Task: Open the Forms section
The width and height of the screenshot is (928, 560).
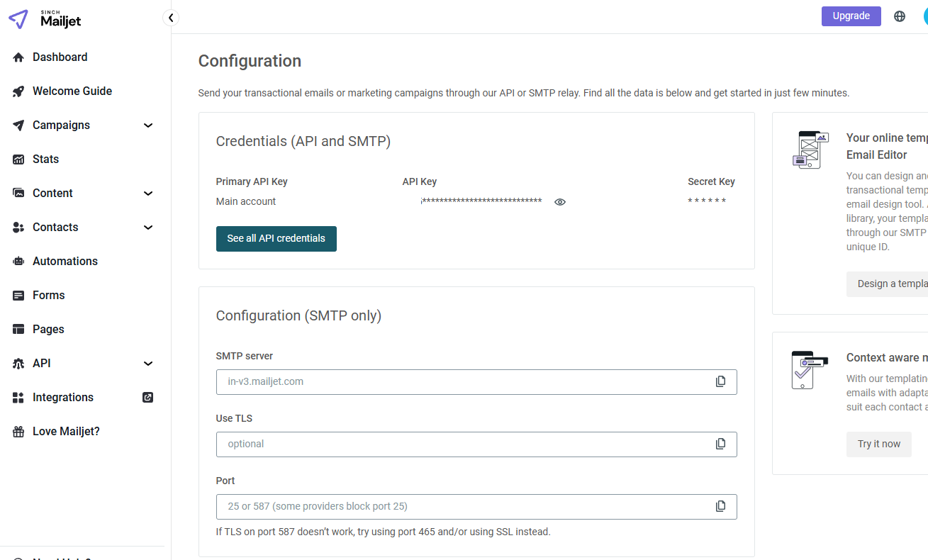Action: tap(48, 296)
